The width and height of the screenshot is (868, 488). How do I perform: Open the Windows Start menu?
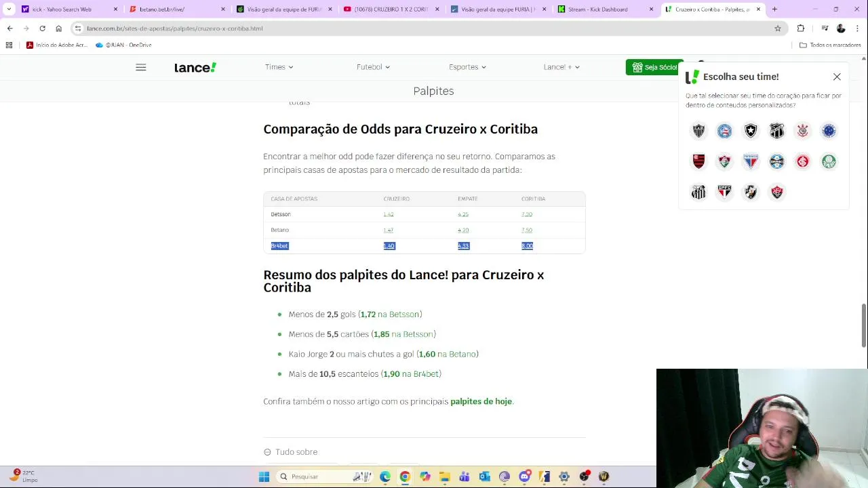tap(264, 476)
